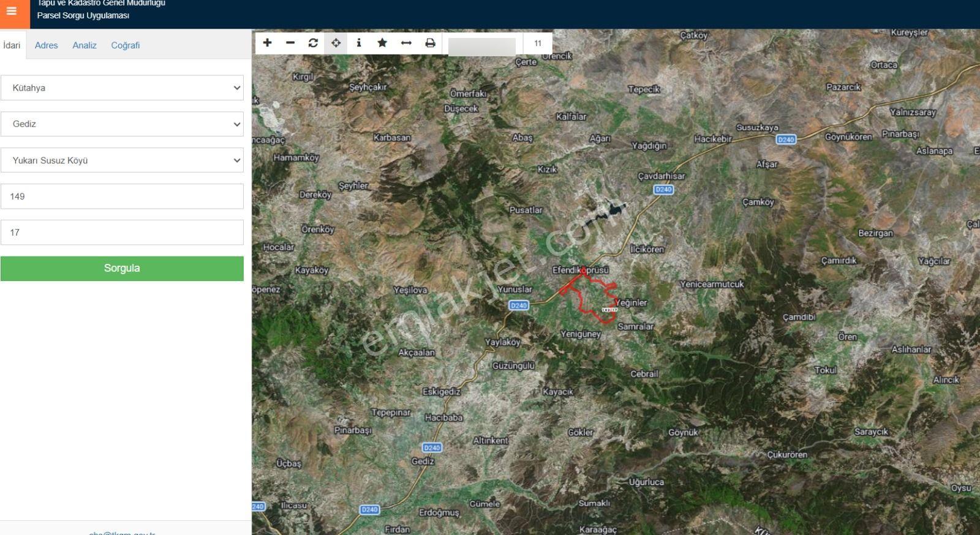This screenshot has height=535, width=980.
Task: Print the map with the printer icon
Action: (x=430, y=43)
